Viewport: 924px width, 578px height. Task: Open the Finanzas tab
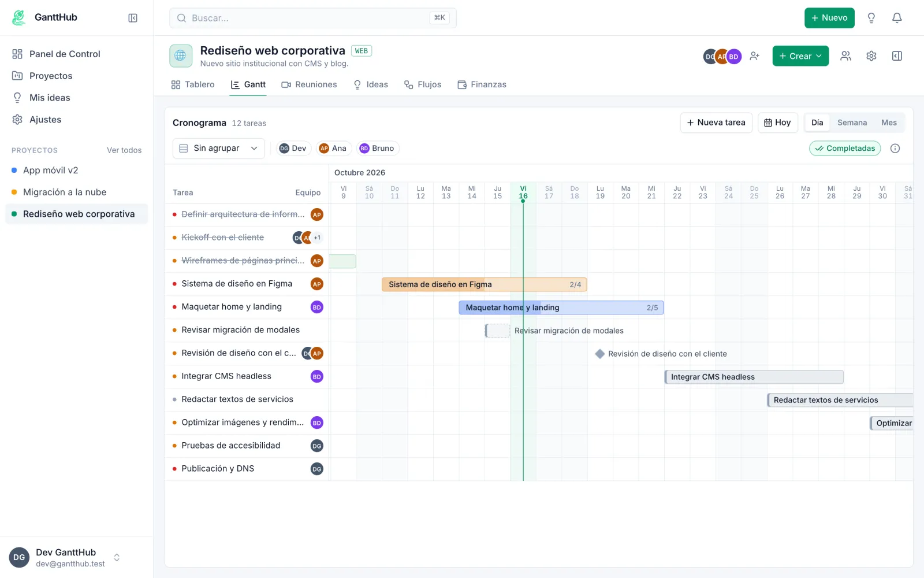tap(482, 84)
